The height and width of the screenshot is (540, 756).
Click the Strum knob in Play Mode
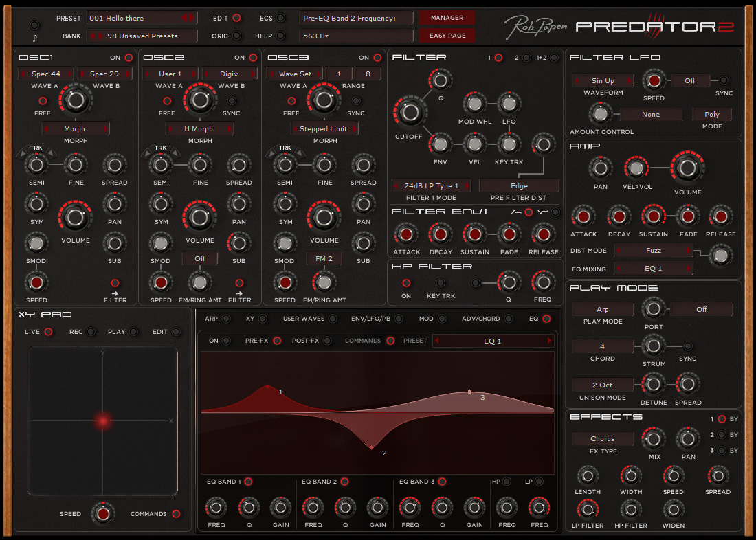653,346
